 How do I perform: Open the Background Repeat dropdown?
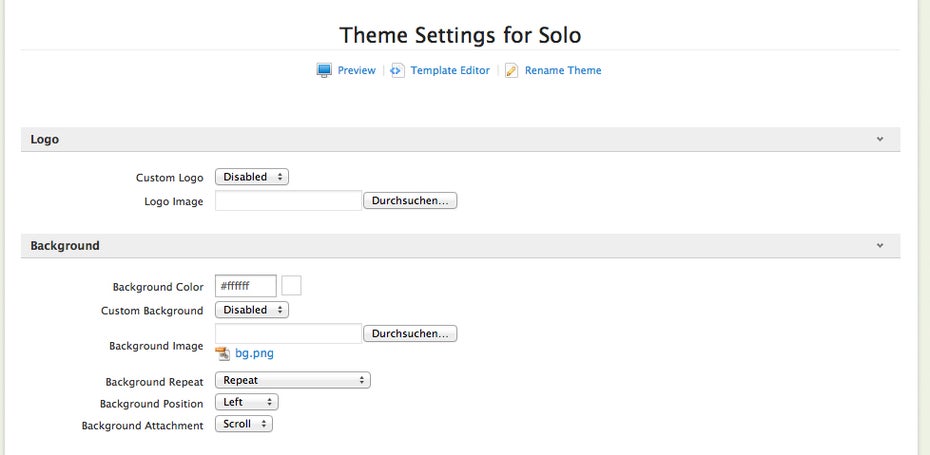(x=293, y=380)
